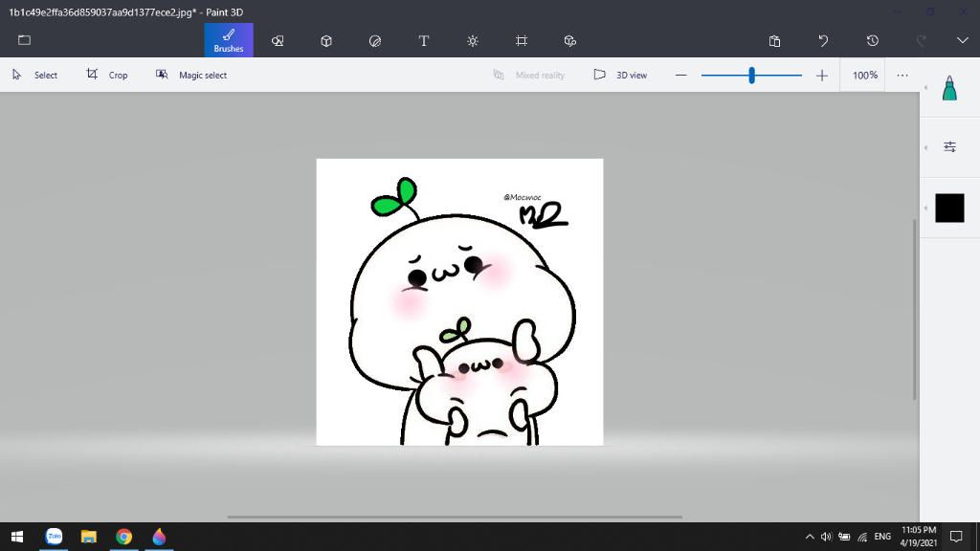Select the teal marker brush
Screen dimensions: 980x551
pyautogui.click(x=949, y=87)
